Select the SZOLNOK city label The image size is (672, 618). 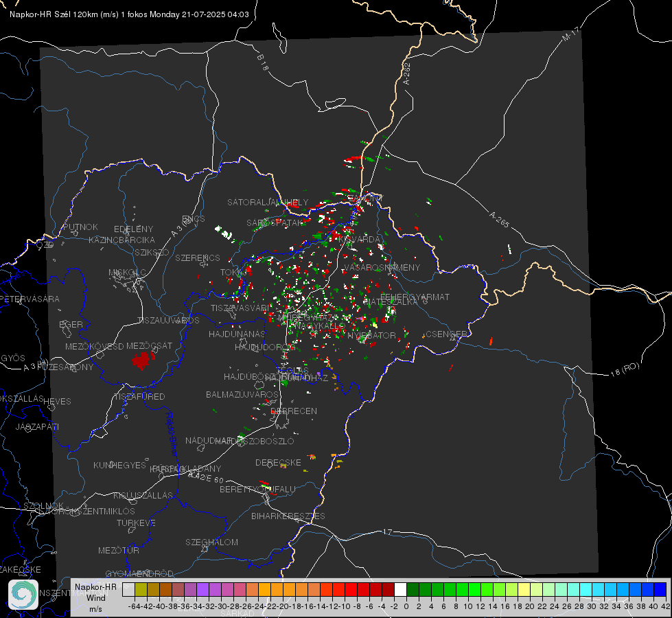click(x=44, y=505)
